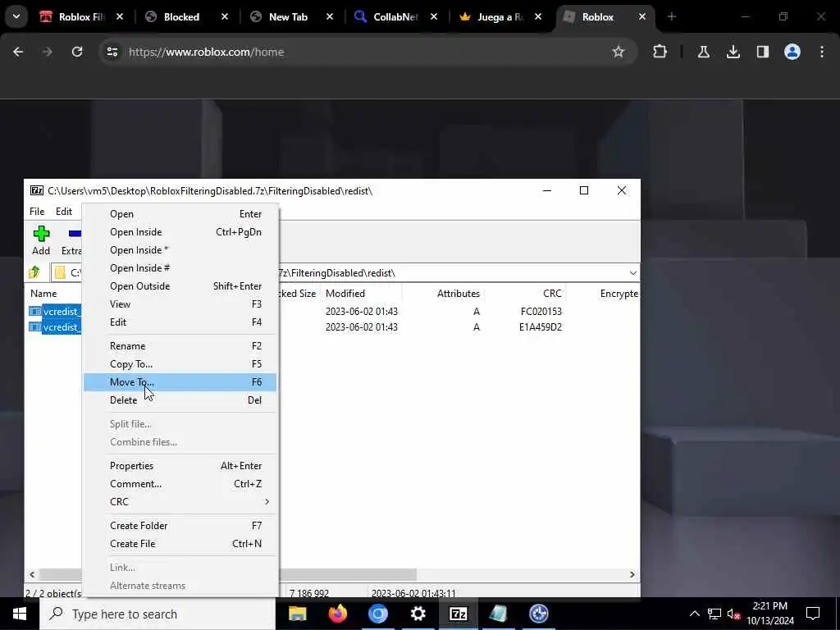The image size is (840, 630).
Task: Open 7-Zip from the Windows taskbar
Action: pos(458,614)
